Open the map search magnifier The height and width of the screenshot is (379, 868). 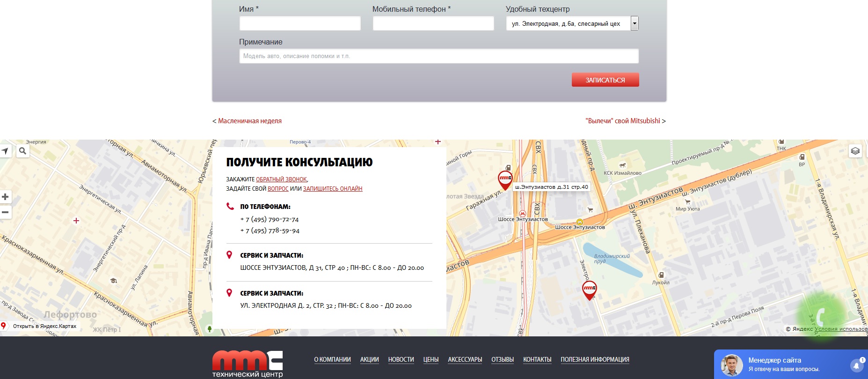(22, 151)
